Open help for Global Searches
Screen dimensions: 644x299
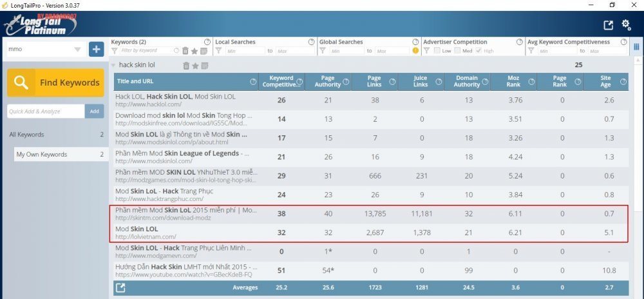tap(415, 42)
